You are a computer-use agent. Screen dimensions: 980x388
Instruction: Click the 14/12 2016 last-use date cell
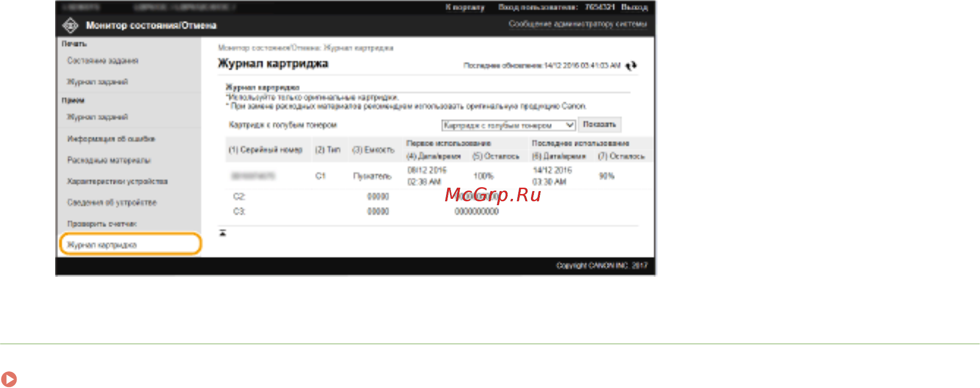pyautogui.click(x=552, y=170)
